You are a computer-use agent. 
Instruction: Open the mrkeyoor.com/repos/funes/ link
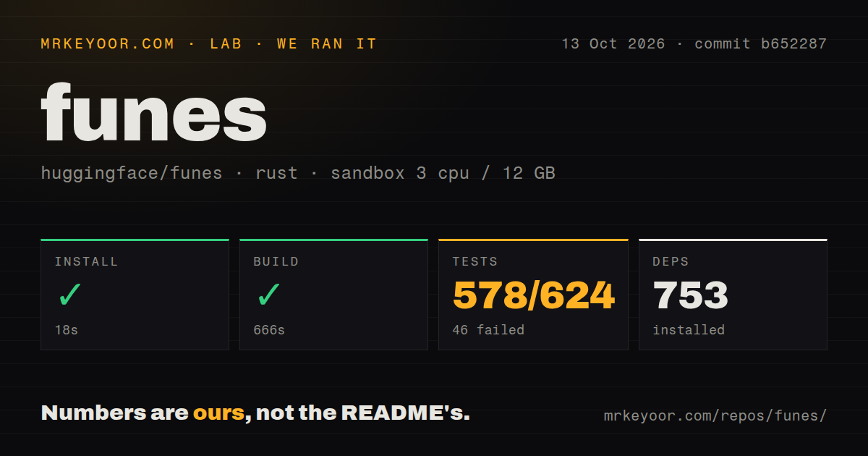[x=715, y=416]
